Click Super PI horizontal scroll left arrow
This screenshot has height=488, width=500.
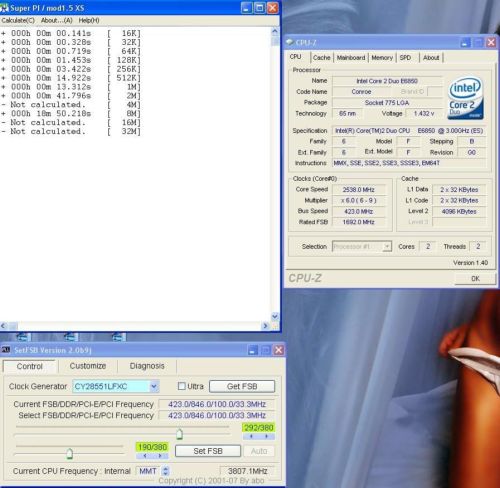4,326
